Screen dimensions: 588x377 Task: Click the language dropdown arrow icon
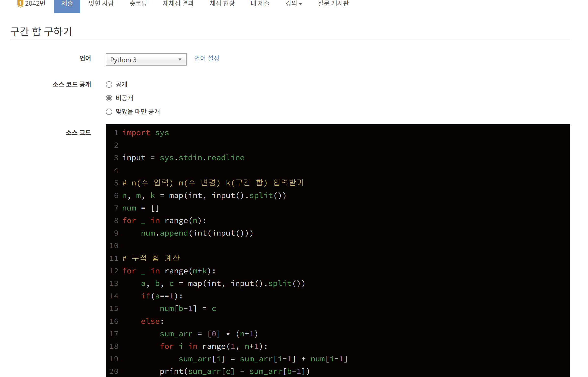click(x=180, y=60)
